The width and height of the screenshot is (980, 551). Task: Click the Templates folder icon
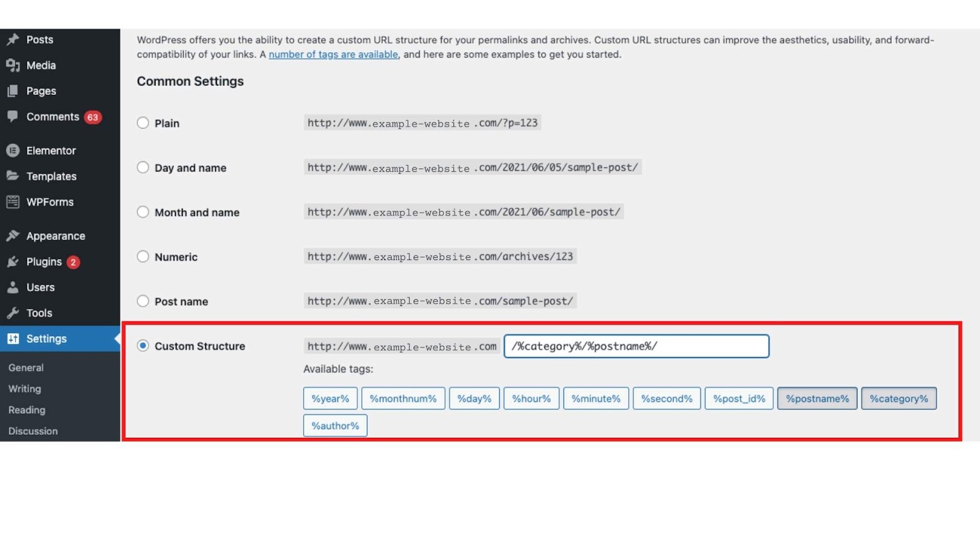13,176
